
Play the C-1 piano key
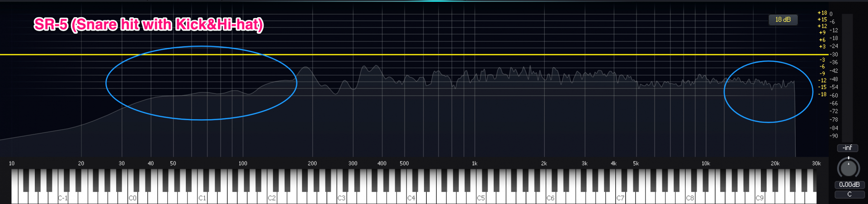tap(62, 198)
